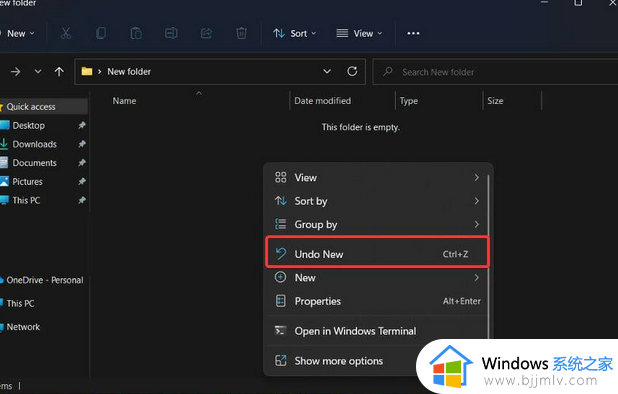
Task: Click the context menu scrollbar
Action: [489, 256]
